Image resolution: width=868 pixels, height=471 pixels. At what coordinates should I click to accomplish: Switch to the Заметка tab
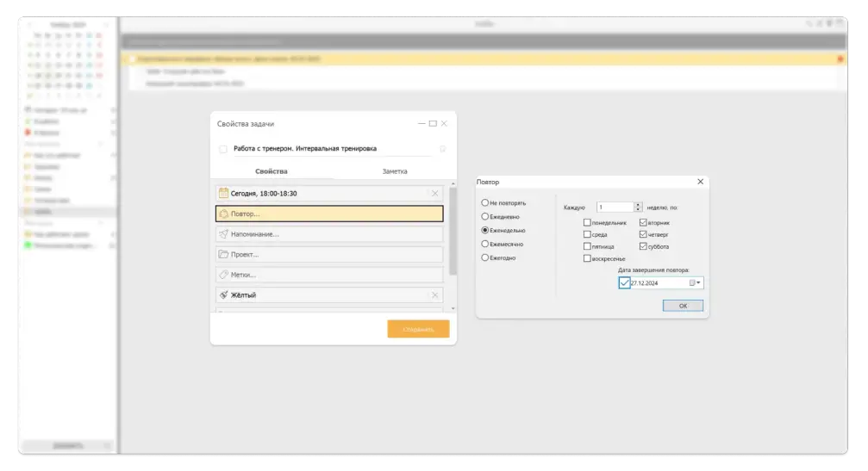[394, 171]
